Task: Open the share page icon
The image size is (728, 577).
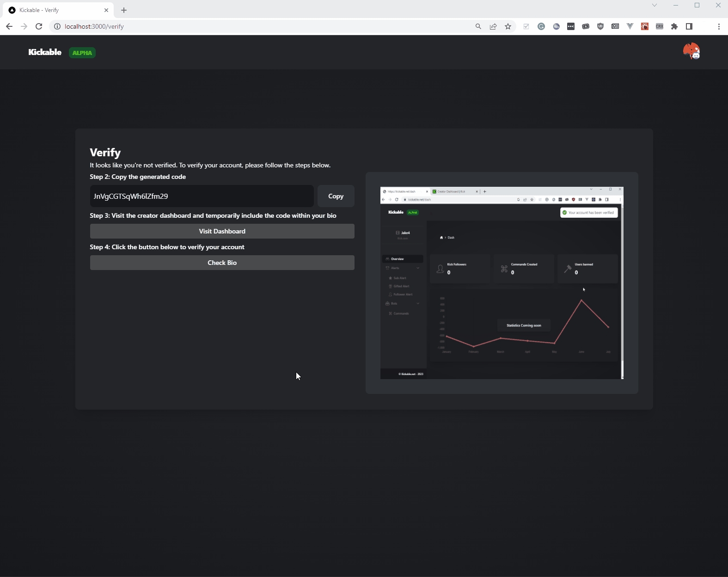Action: [493, 26]
